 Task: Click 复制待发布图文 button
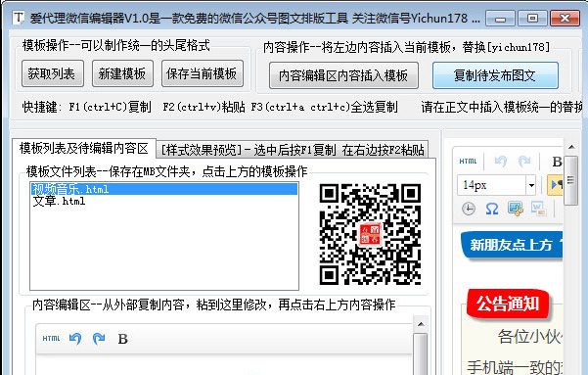click(495, 75)
